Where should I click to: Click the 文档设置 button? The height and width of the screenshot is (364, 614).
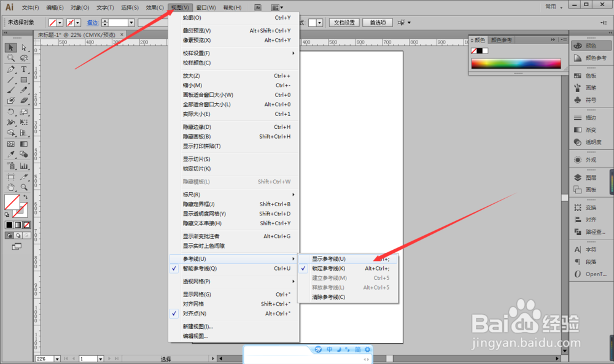pyautogui.click(x=344, y=23)
